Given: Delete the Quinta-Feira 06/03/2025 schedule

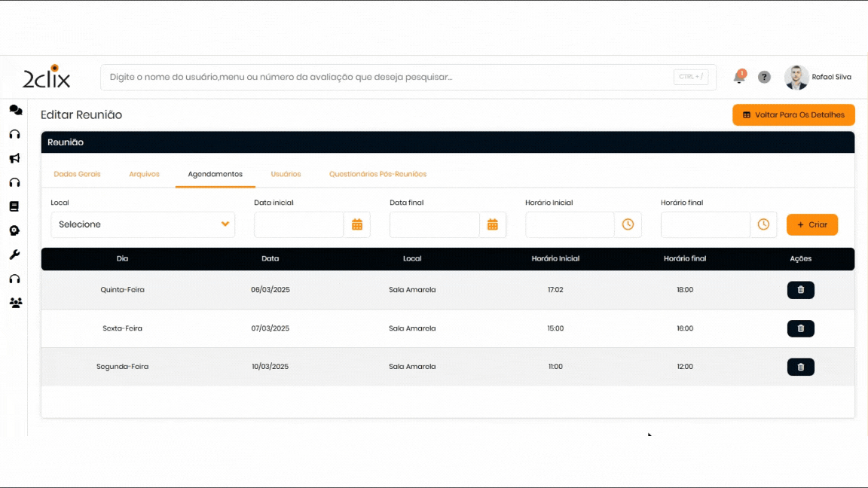Looking at the screenshot, I should pos(800,290).
